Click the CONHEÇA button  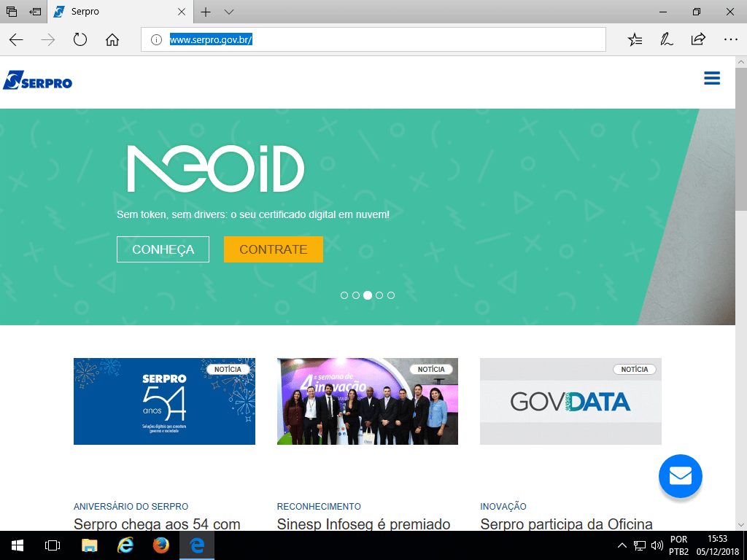tap(163, 249)
